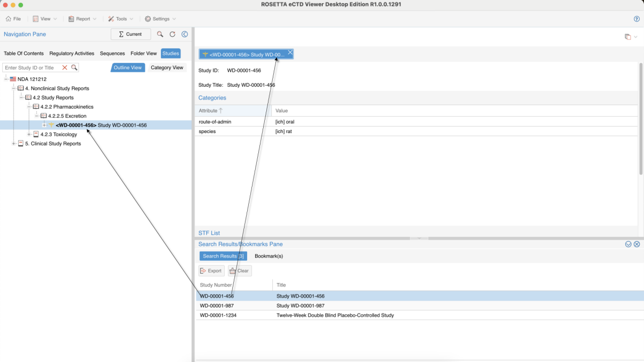This screenshot has height=362, width=644.
Task: Close the WD-00001-456 study tab
Action: tap(290, 52)
